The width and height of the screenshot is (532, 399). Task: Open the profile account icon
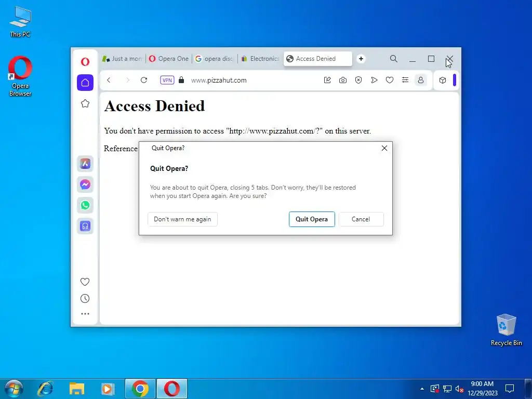point(421,80)
